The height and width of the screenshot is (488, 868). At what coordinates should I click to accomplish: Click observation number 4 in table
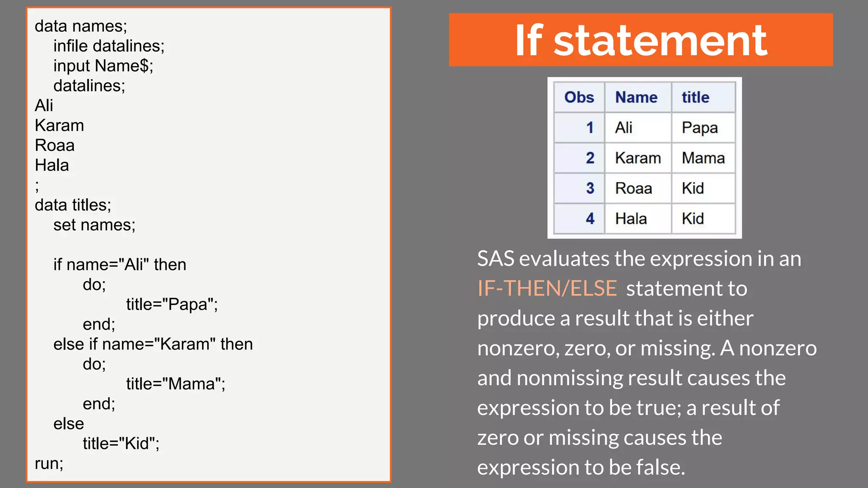pyautogui.click(x=590, y=219)
